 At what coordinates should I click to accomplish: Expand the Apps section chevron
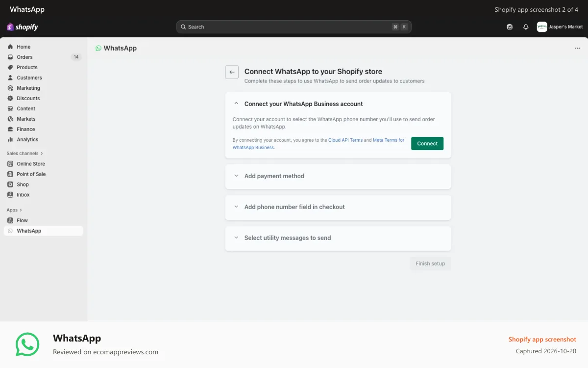pyautogui.click(x=21, y=210)
